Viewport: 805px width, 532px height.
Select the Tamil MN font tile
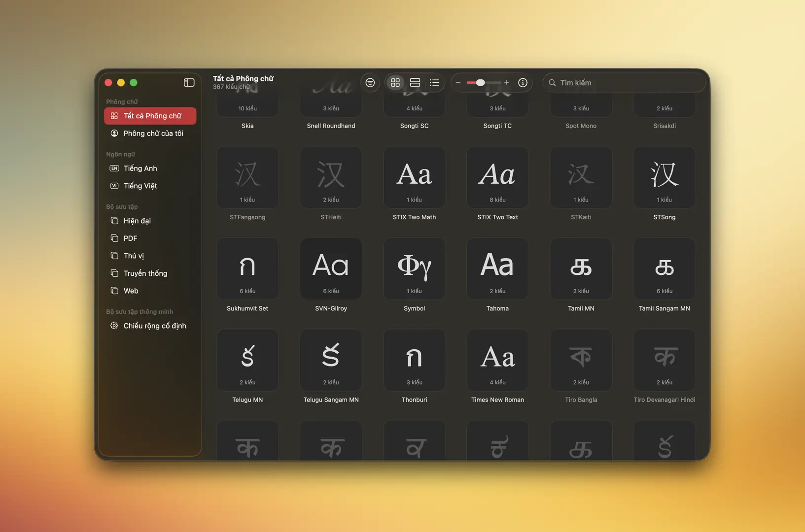[581, 269]
